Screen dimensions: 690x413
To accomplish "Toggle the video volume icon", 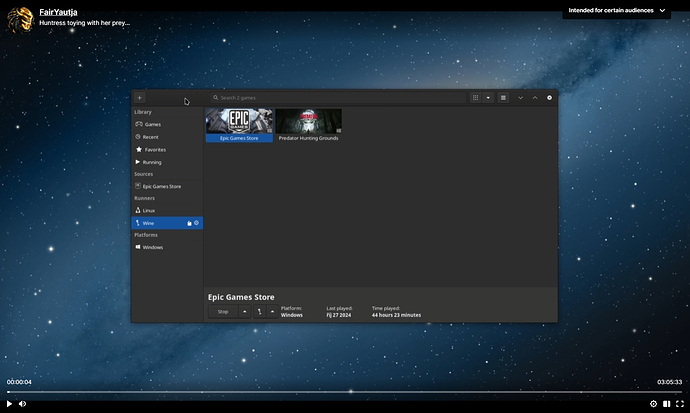I will [22, 403].
